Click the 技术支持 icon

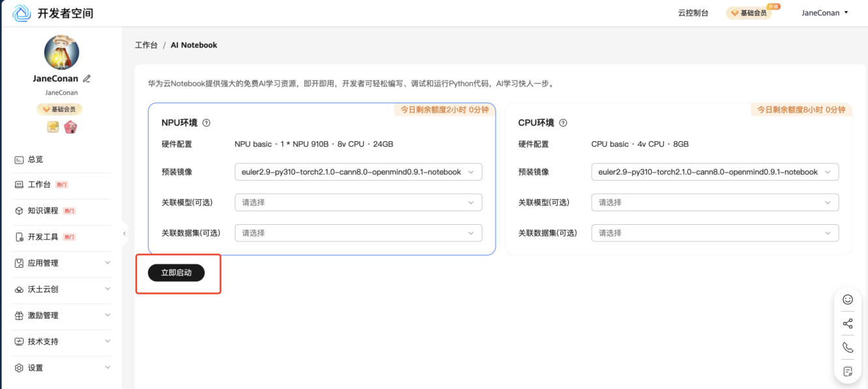click(19, 341)
